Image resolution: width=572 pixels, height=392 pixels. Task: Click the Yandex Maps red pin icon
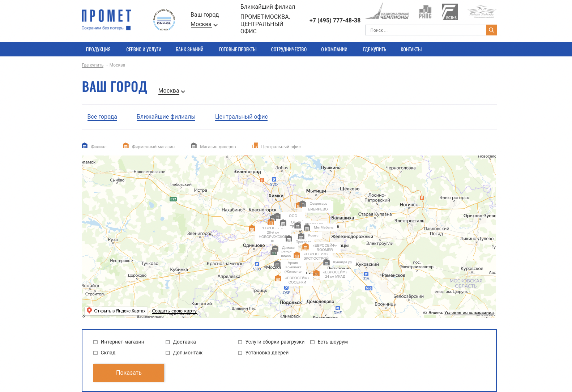89,310
